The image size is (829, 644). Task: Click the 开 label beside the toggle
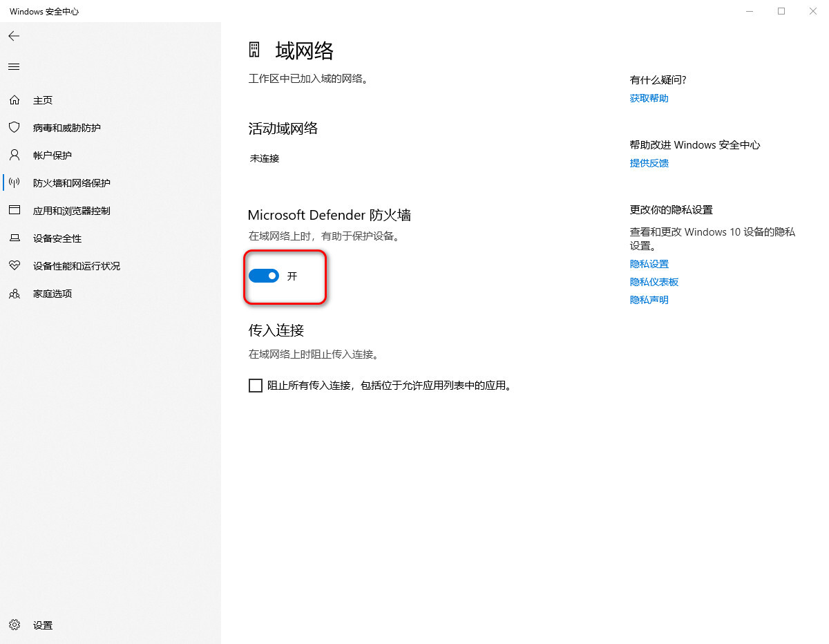tap(292, 276)
